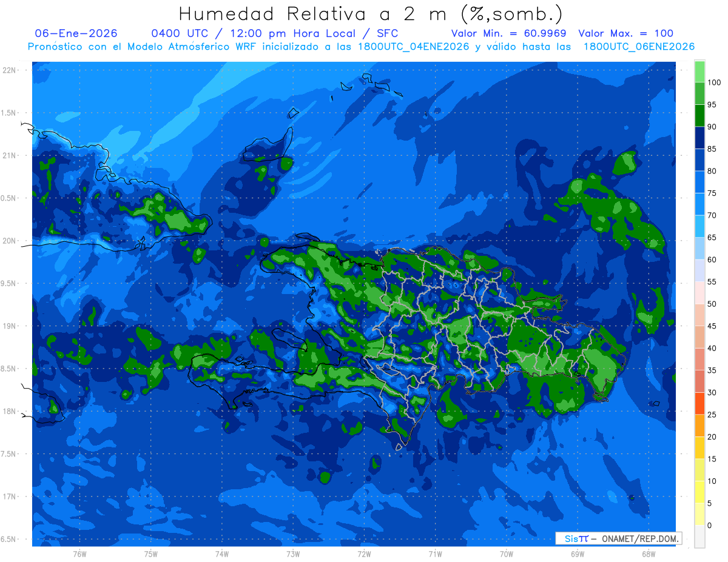The image size is (728, 562).
Task: Click the "70W" longitude axis label
Action: click(x=506, y=554)
